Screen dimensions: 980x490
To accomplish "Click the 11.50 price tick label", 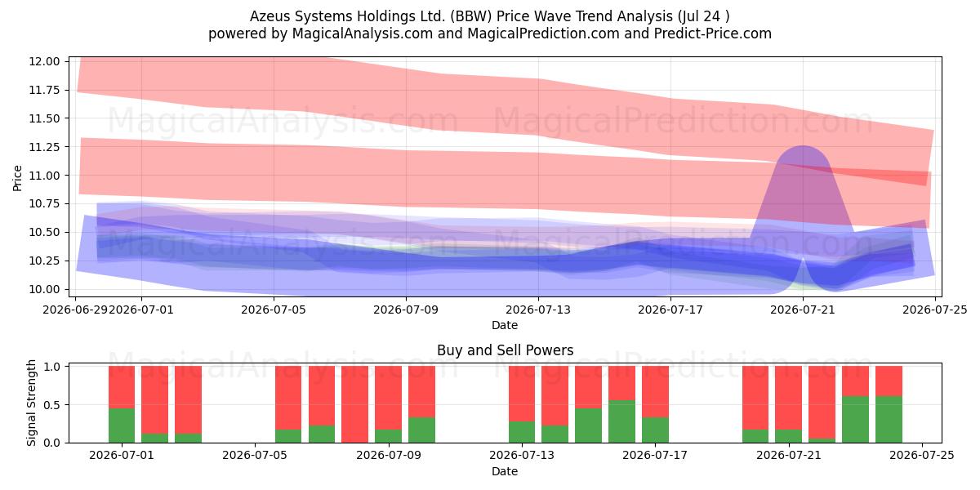I will tap(45, 118).
